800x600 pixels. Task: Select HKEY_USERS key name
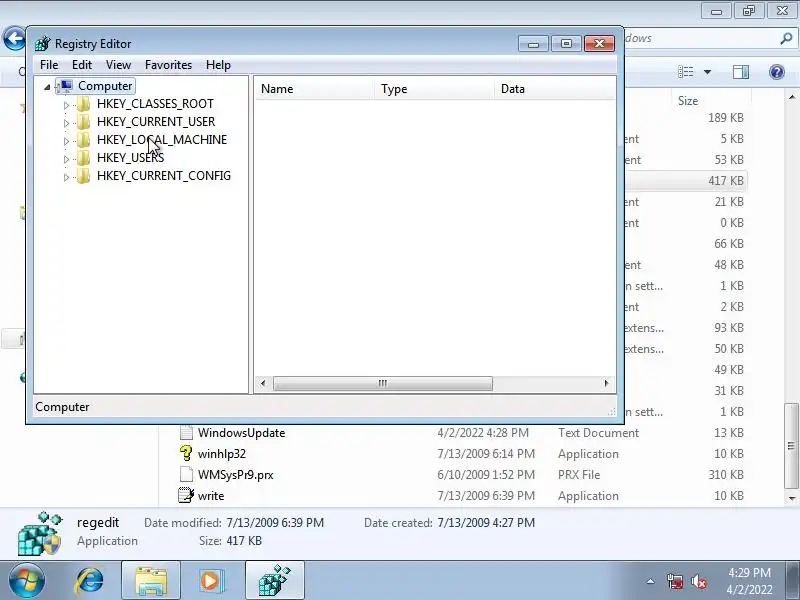point(130,158)
